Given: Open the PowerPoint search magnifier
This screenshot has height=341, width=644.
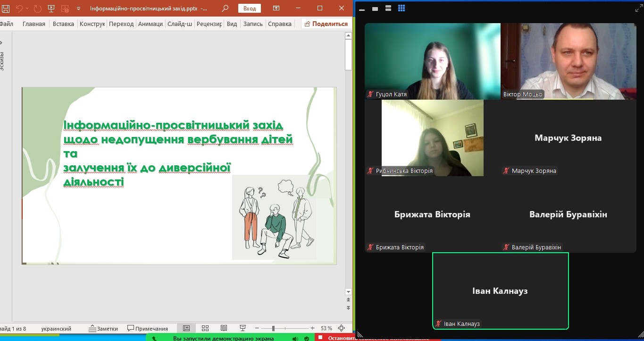Looking at the screenshot, I should (x=225, y=8).
